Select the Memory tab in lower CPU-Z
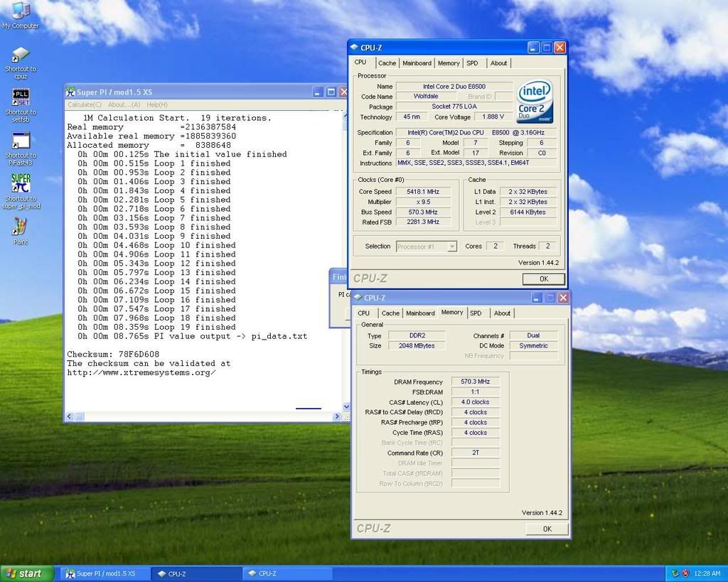Image resolution: width=728 pixels, height=582 pixels. (x=451, y=313)
